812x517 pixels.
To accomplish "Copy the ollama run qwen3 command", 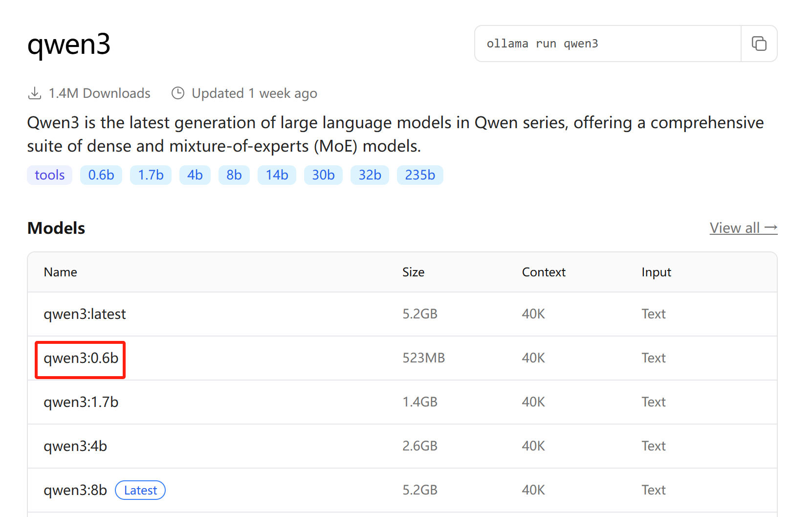I will click(759, 44).
